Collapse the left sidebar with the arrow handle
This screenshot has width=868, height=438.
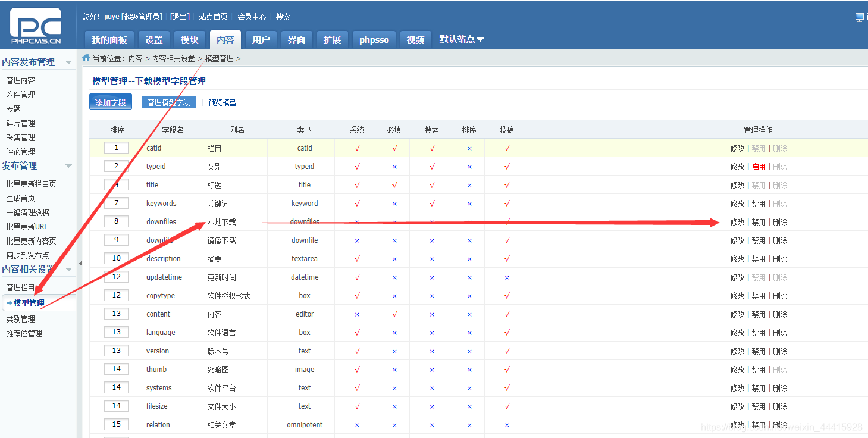[80, 263]
